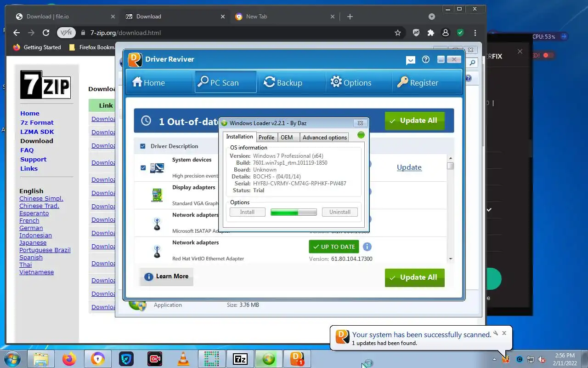Click the System devices computer icon
The image size is (588, 368).
(x=157, y=167)
